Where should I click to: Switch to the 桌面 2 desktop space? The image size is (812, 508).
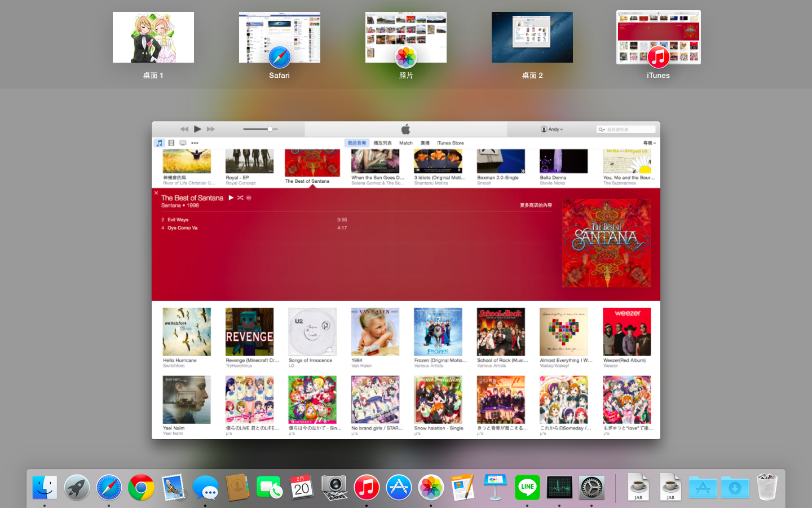tap(532, 37)
